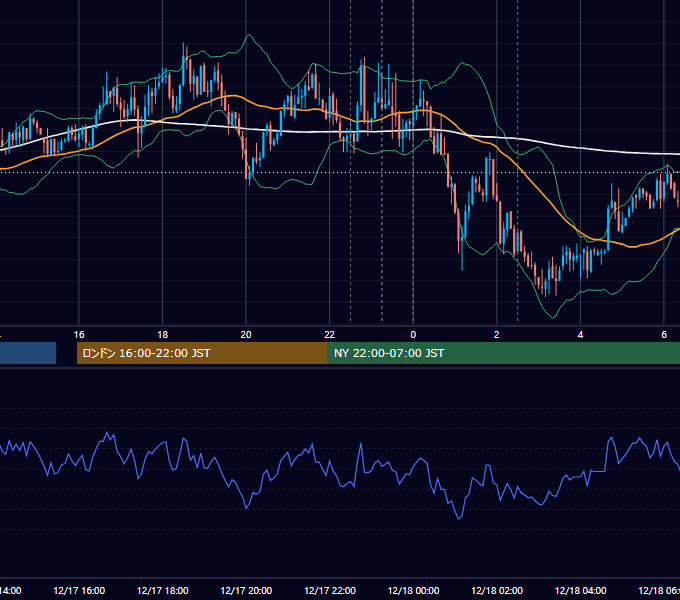Click the 4 hour label on chart axis
Image resolution: width=680 pixels, height=600 pixels.
[580, 335]
